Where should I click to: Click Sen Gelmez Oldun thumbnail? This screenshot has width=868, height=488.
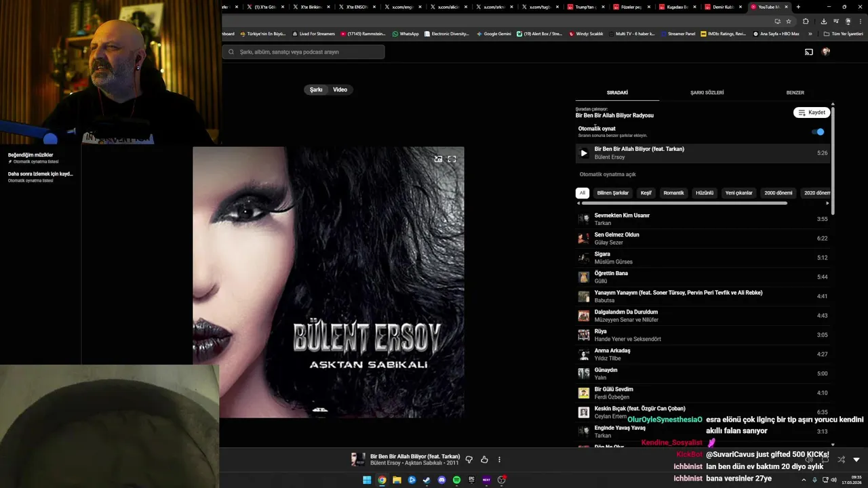[583, 239]
